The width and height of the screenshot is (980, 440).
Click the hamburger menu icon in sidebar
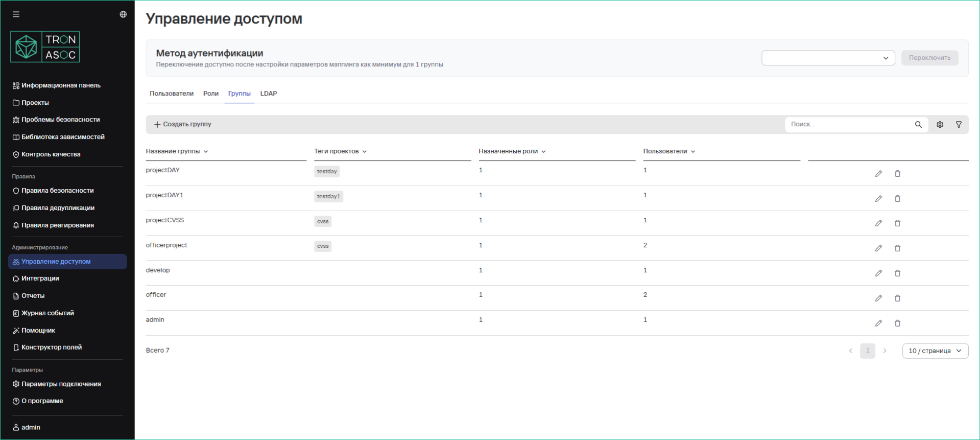[16, 14]
